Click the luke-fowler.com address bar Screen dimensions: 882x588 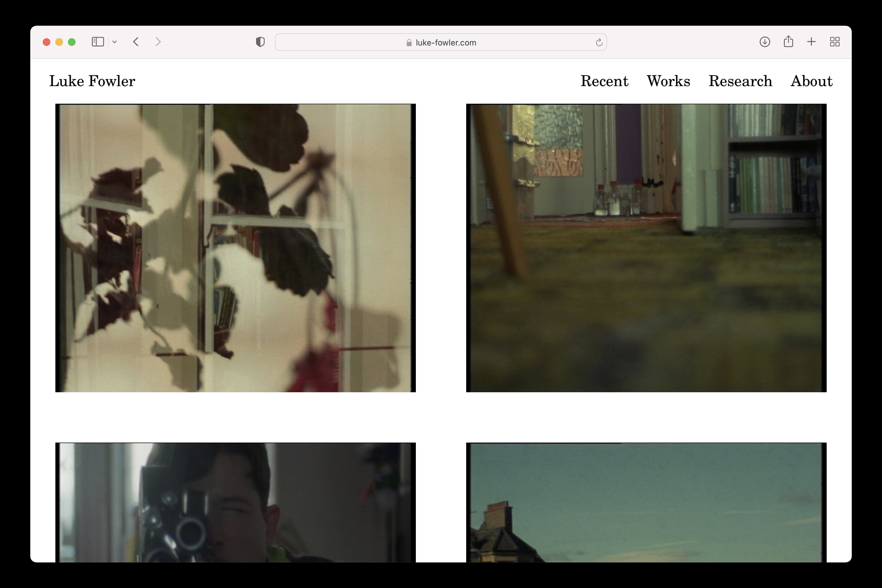(x=441, y=42)
